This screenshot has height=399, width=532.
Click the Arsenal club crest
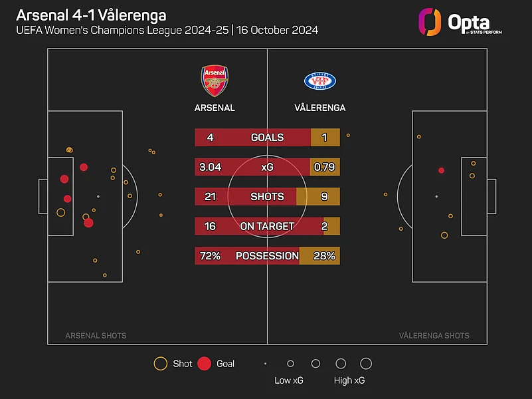point(215,81)
